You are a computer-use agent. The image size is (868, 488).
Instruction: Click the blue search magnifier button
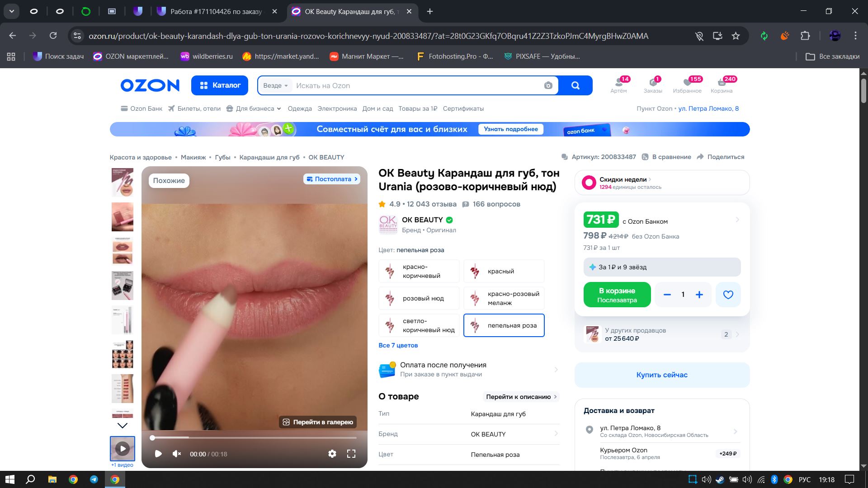(575, 85)
